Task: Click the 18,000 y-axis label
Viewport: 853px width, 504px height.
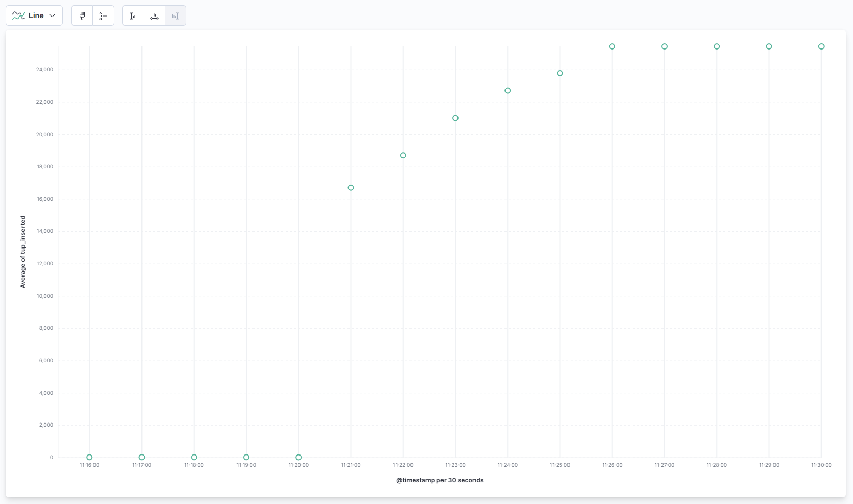Action: pos(44,167)
